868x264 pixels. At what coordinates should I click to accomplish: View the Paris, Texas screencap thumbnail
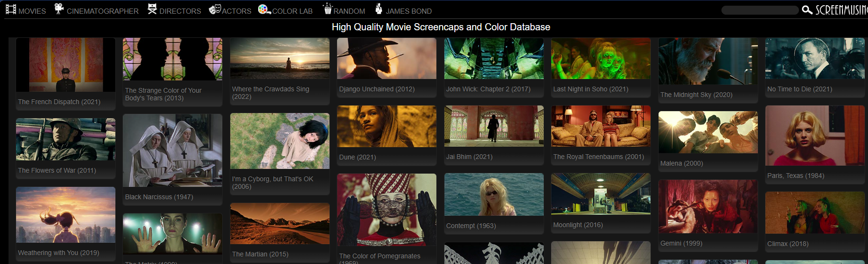coord(815,136)
